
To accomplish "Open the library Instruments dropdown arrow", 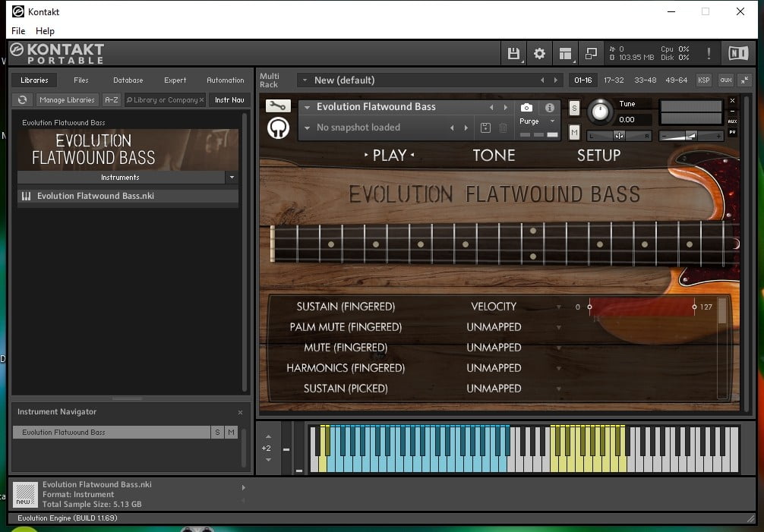I will click(x=232, y=177).
